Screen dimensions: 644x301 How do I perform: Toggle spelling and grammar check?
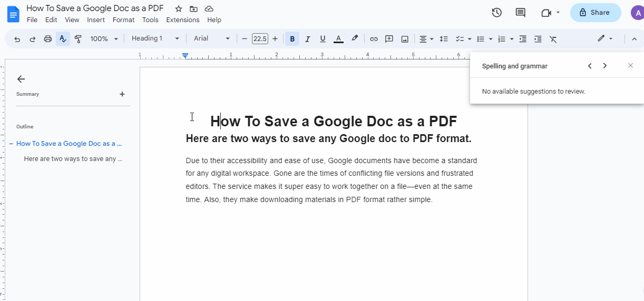63,39
